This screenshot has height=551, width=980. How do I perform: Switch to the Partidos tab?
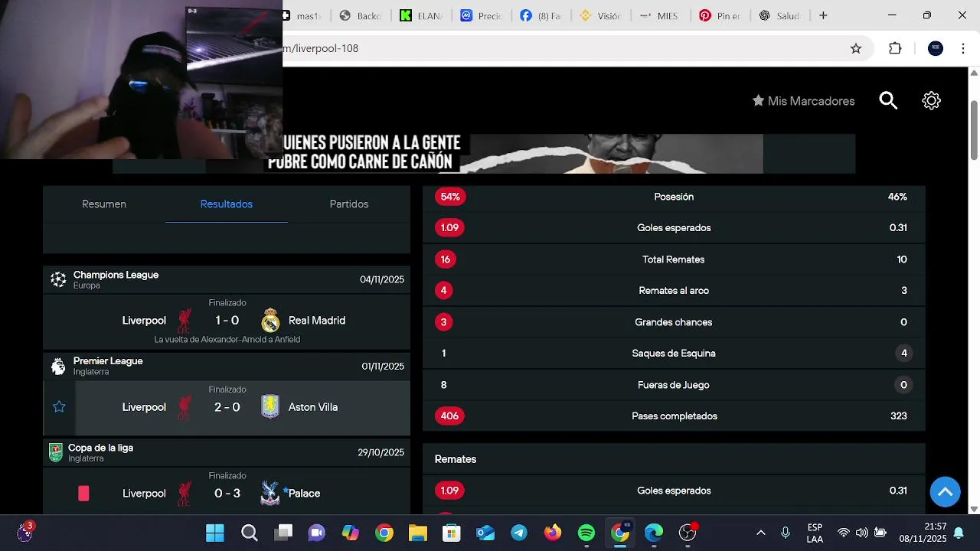click(349, 204)
